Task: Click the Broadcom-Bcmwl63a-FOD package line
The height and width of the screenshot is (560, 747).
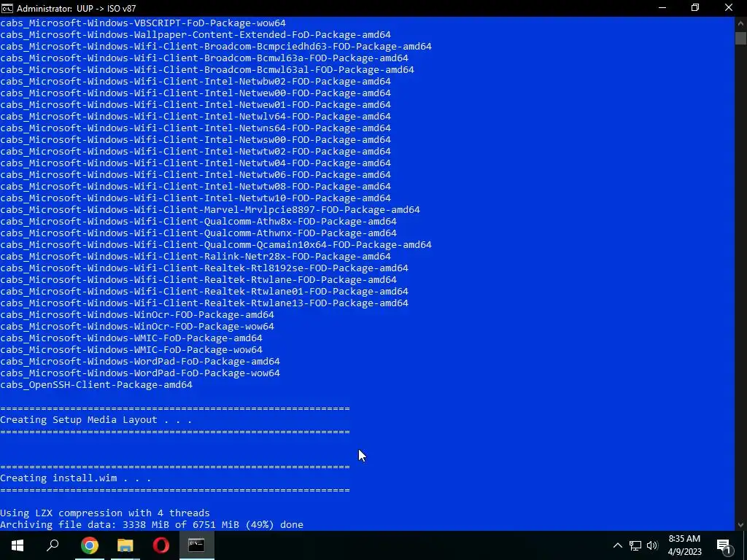Action: pos(204,58)
